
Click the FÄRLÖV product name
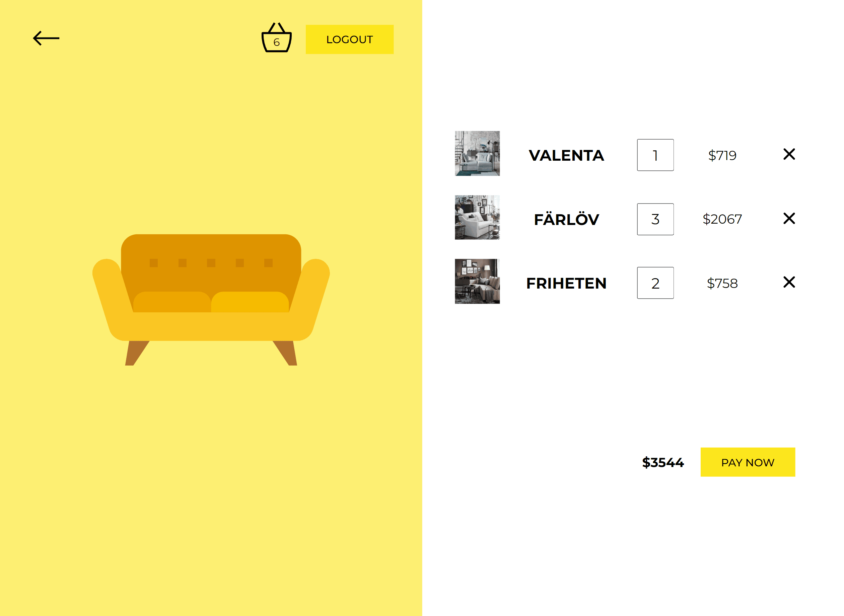coord(566,219)
